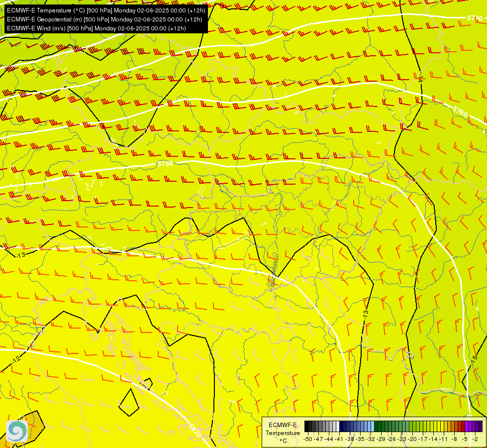Click the -23 tick on temperature legend
Viewport: 487px width, 448px height.
[x=402, y=439]
